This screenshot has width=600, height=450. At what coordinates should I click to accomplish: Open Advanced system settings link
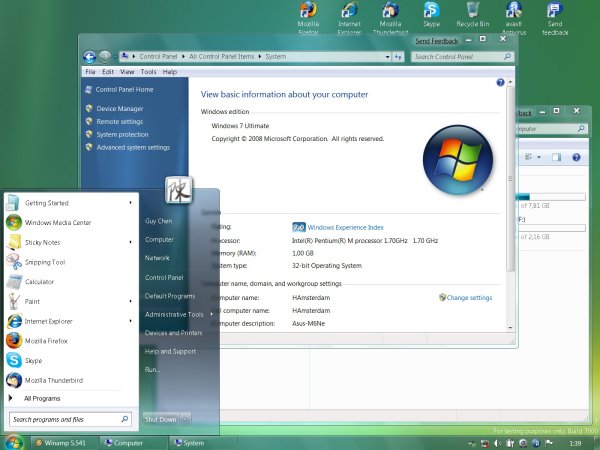point(133,147)
